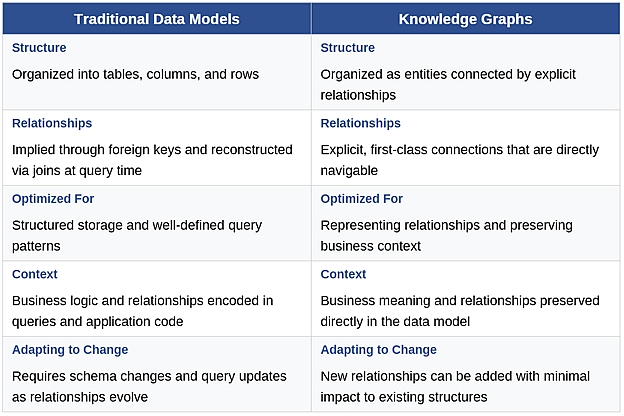Viewport: 624px width, 416px height.
Task: Select the Relationships heading in Knowledge Graphs column
Action: click(360, 123)
